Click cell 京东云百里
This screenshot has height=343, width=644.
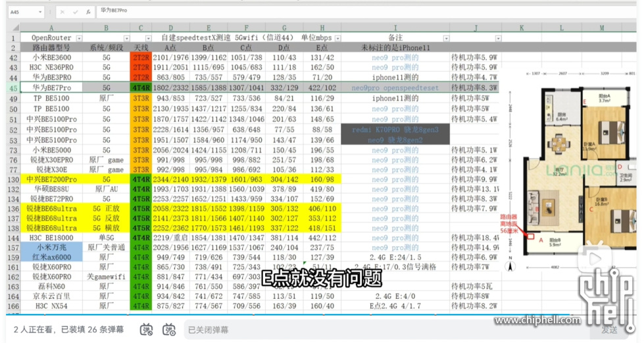click(52, 296)
